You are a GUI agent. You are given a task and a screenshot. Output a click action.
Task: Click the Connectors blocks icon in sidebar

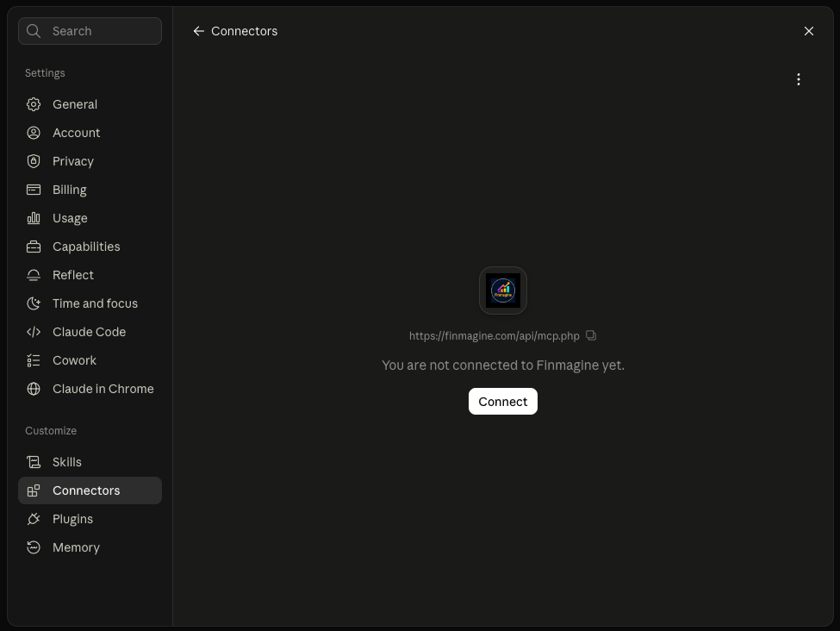34,490
